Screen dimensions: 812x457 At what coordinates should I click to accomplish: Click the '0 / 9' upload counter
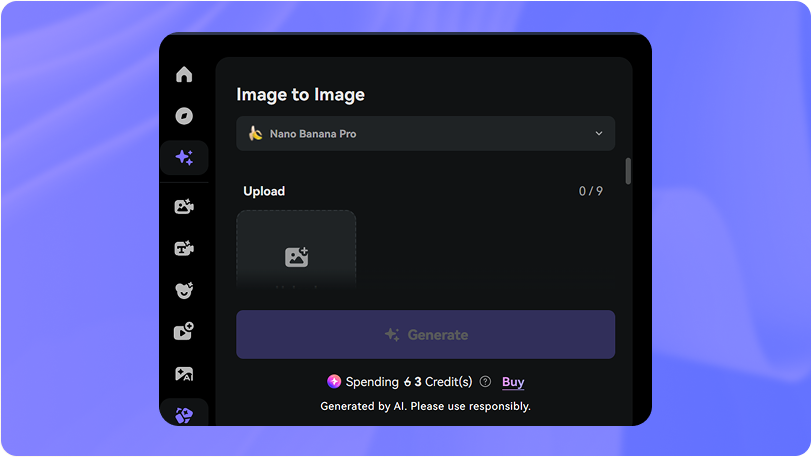591,191
